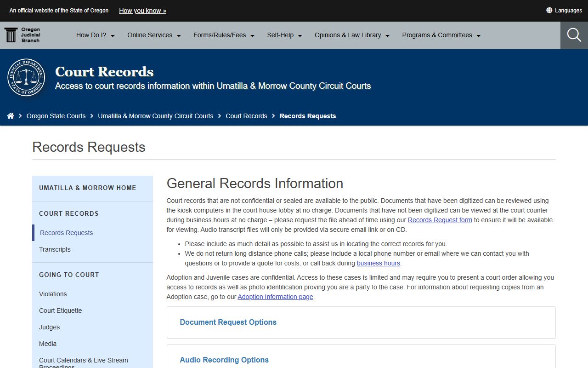Click the Judicial Department state seal

coord(26,77)
